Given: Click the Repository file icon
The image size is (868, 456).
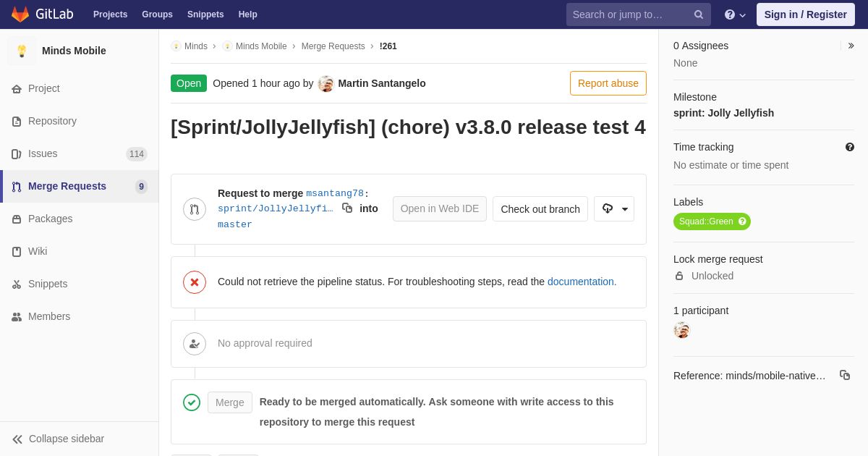Looking at the screenshot, I should coord(17,122).
